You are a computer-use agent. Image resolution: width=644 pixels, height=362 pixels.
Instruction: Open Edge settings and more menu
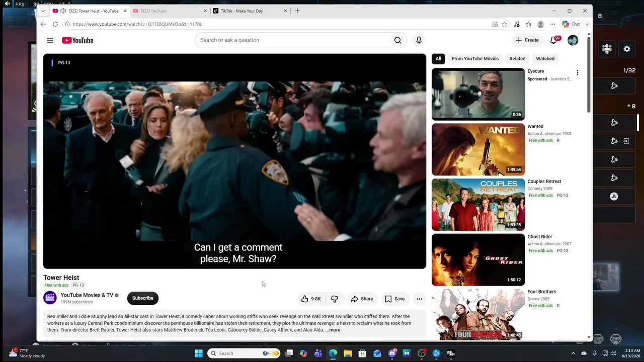click(x=552, y=24)
